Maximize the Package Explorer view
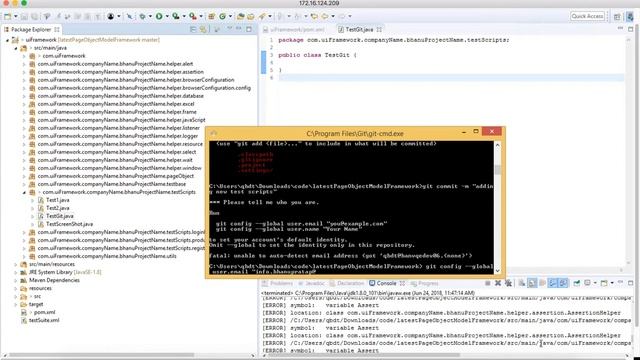This screenshot has height=360, width=640. [249, 29]
